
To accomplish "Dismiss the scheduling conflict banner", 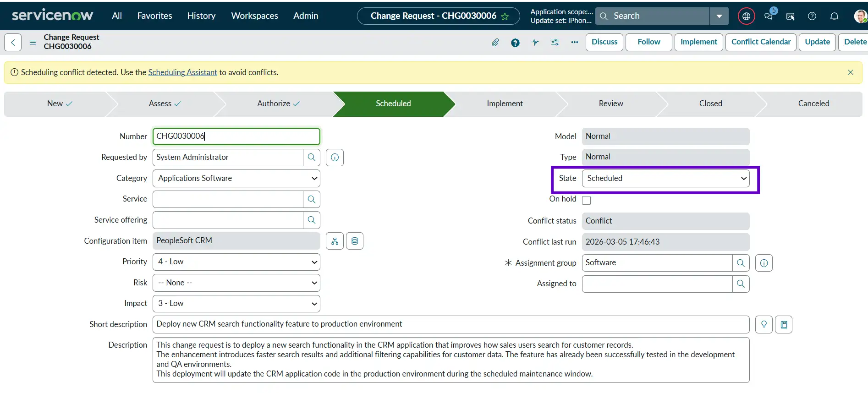I will (x=850, y=72).
